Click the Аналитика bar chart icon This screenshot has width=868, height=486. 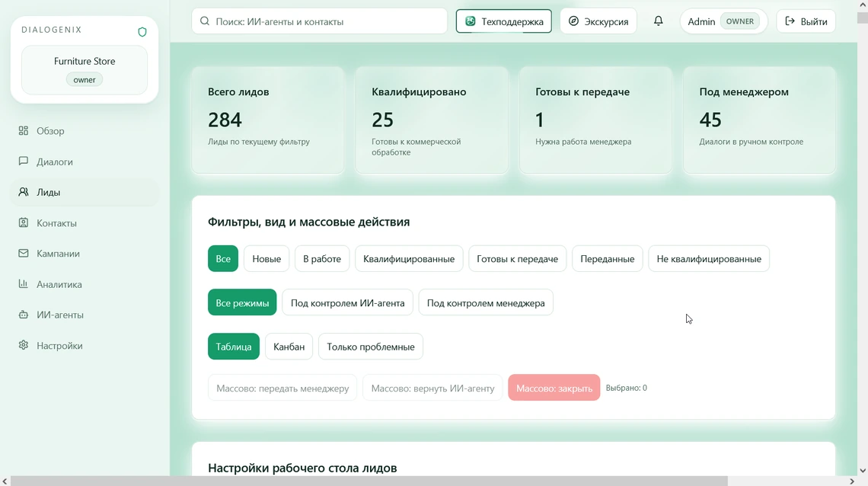tap(24, 284)
